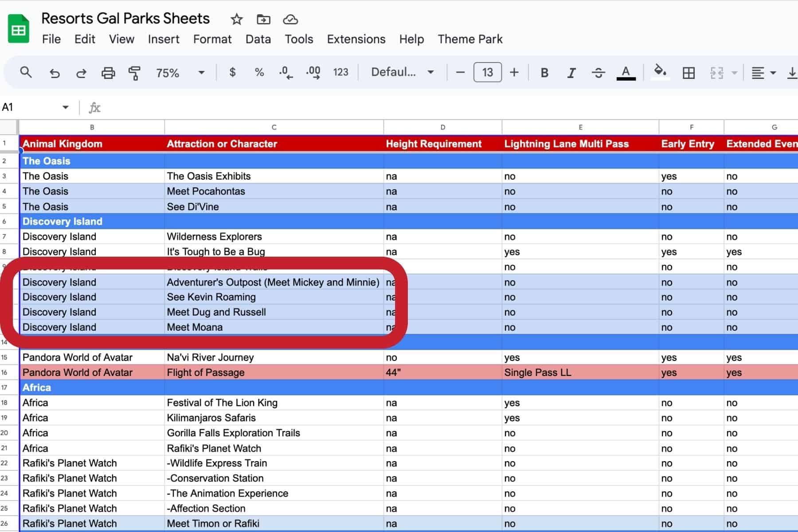Viewport: 798px width, 532px height.
Task: Click the formula bar fx area
Action: pos(443,107)
